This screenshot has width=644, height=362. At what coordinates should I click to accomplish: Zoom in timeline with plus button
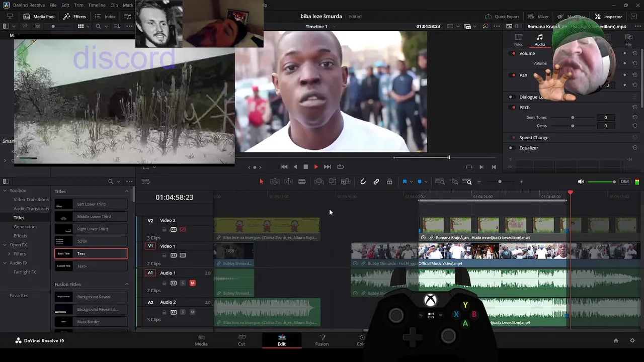click(521, 182)
